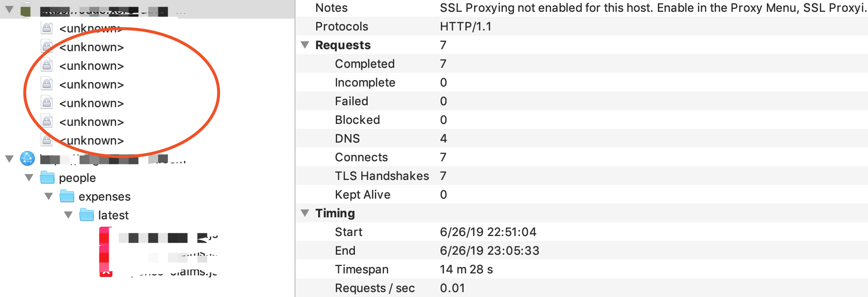Screen dimensions: 868x297
Task: Select the Protocols HTTP/1.1 row
Action: click(582, 26)
